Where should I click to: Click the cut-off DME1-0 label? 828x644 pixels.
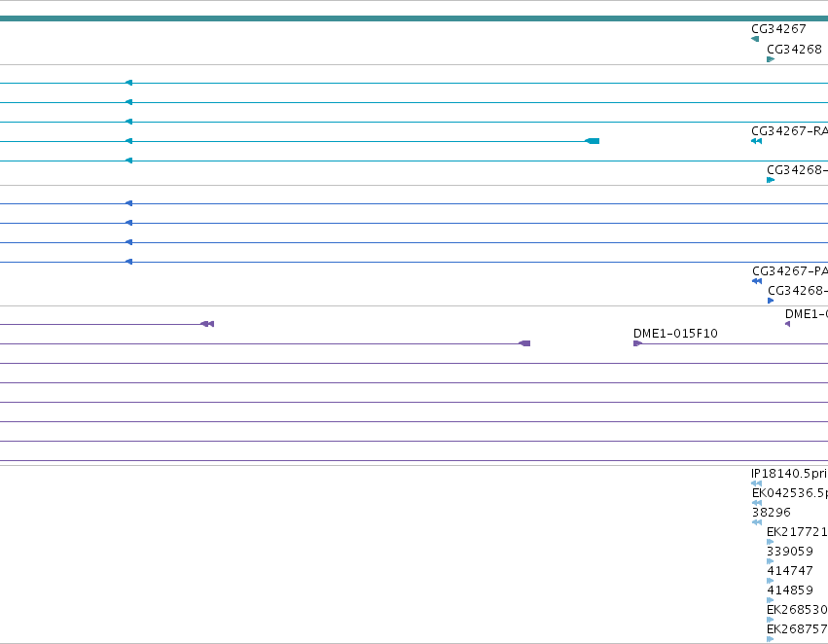point(807,313)
